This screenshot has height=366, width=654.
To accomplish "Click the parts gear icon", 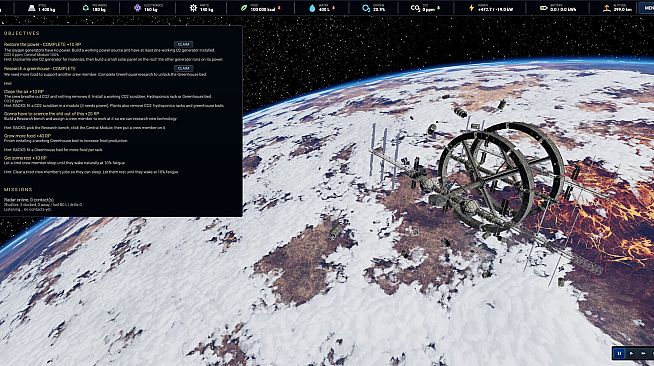I will (193, 8).
